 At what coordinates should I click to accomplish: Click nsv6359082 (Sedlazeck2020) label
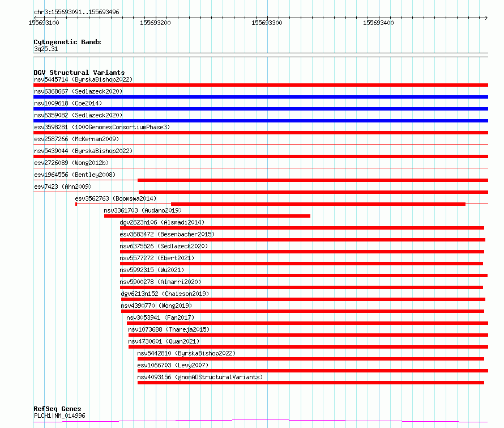(78, 115)
